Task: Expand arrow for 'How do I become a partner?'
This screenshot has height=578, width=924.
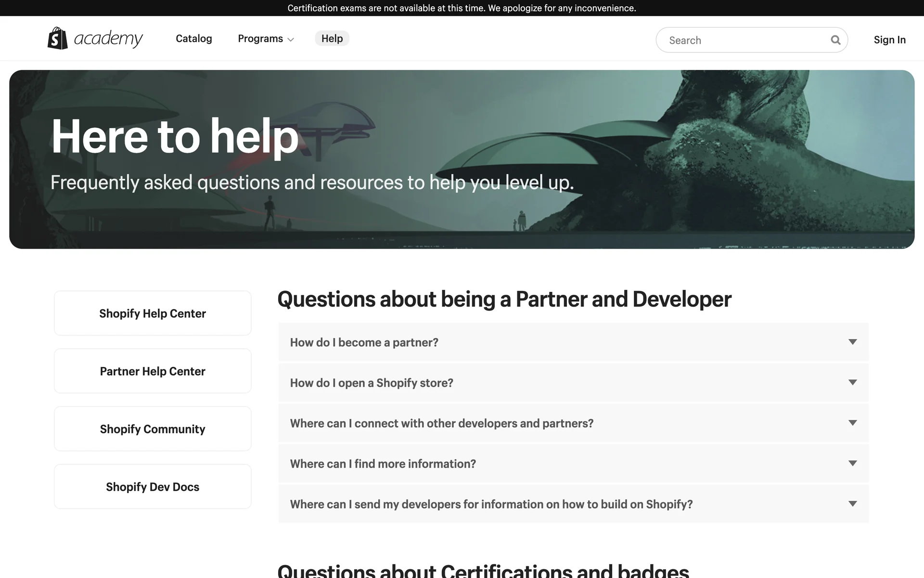Action: pyautogui.click(x=852, y=342)
